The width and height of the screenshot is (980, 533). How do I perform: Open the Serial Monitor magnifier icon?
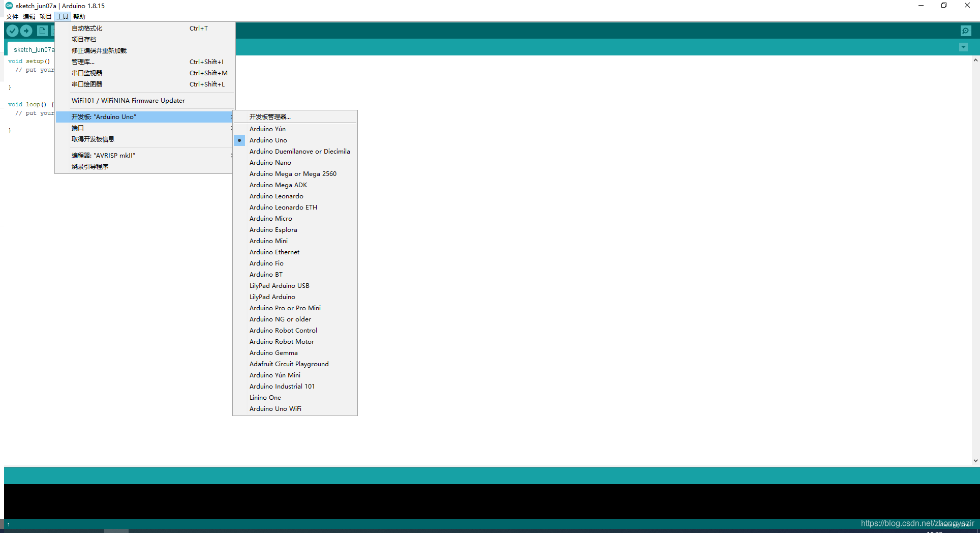click(966, 31)
